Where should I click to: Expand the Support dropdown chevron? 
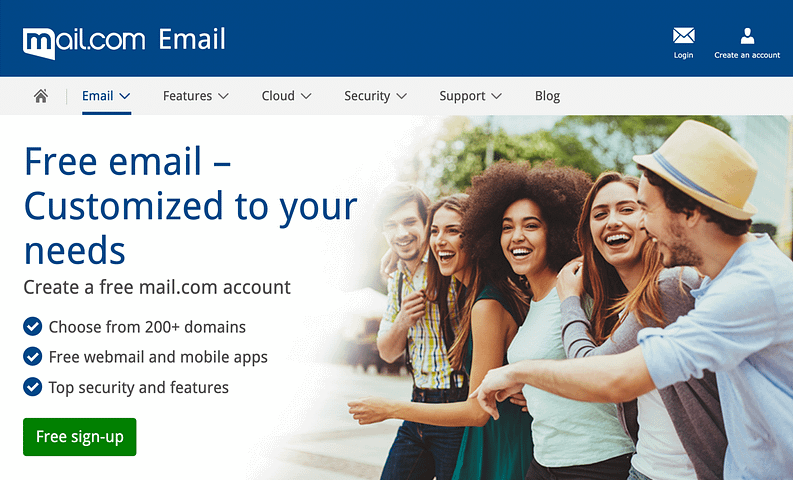tap(496, 96)
